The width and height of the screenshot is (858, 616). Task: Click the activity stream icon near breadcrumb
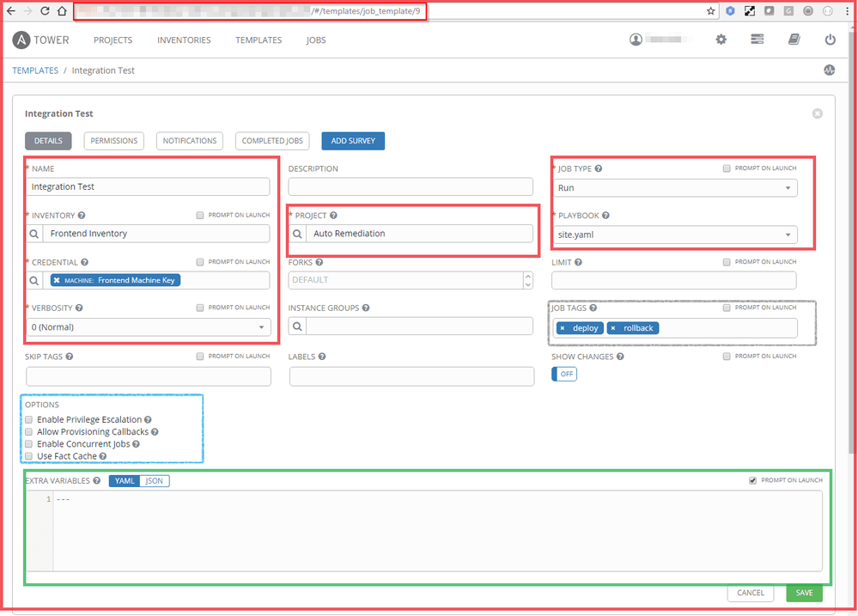click(829, 70)
